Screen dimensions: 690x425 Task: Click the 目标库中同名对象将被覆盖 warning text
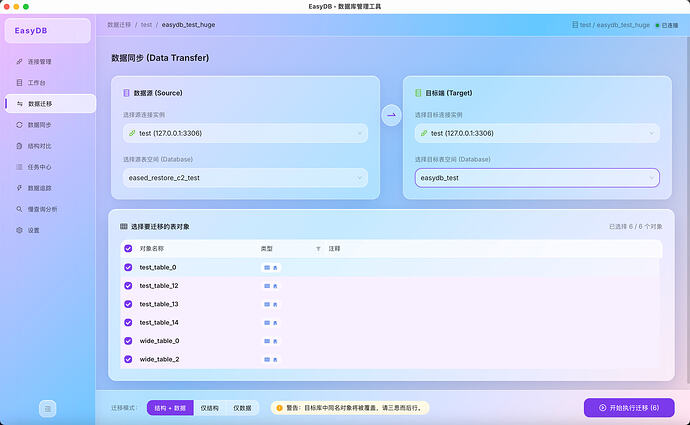pos(356,408)
